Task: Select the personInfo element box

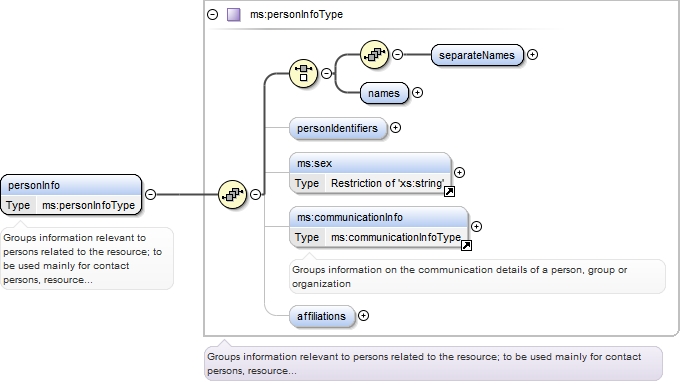Action: (71, 195)
